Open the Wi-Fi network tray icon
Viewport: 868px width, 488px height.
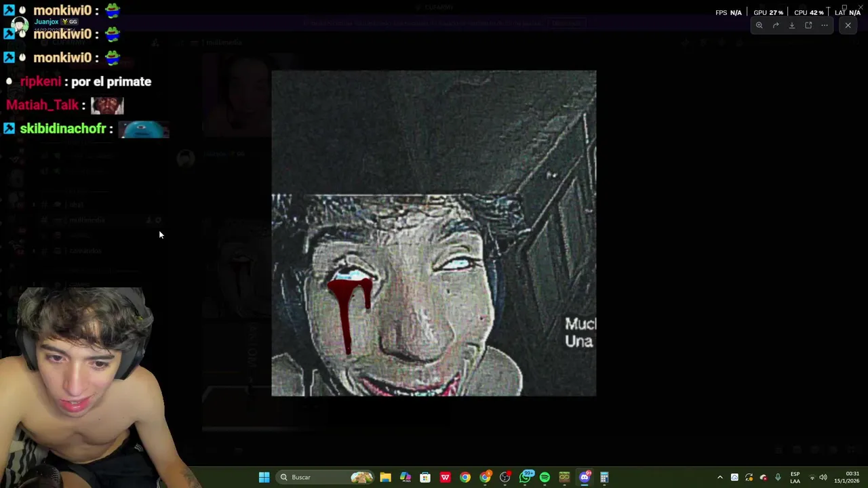click(x=812, y=477)
